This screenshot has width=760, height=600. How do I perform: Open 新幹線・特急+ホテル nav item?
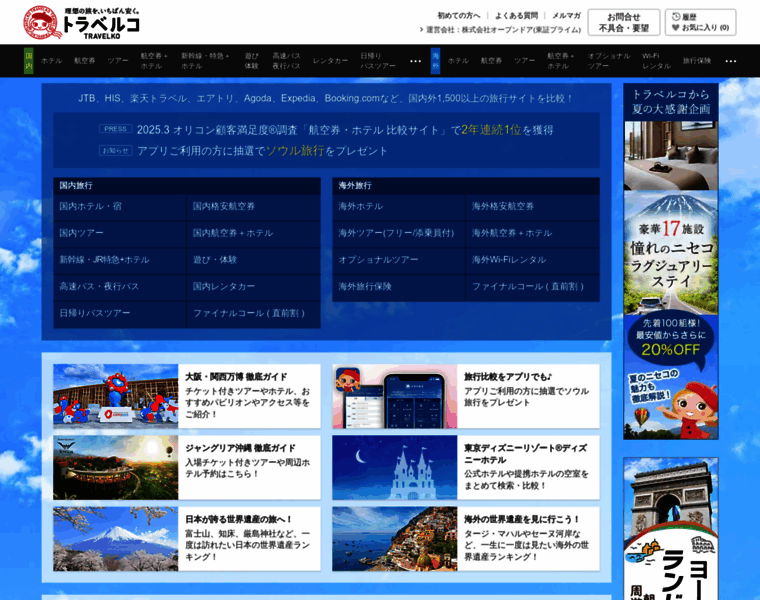(205, 61)
